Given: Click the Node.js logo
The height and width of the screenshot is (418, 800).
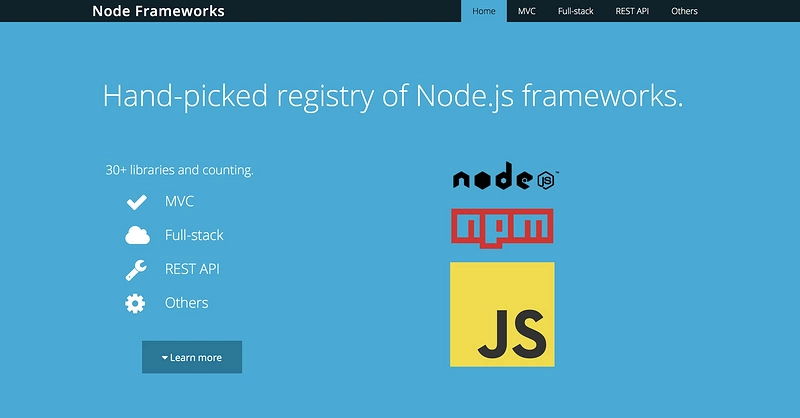Looking at the screenshot, I should pos(506,176).
